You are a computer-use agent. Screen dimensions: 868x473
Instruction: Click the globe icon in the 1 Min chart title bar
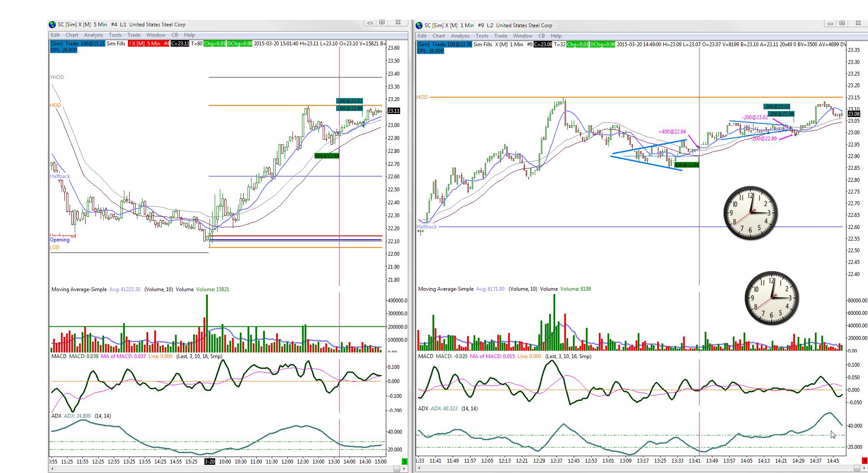click(x=419, y=25)
